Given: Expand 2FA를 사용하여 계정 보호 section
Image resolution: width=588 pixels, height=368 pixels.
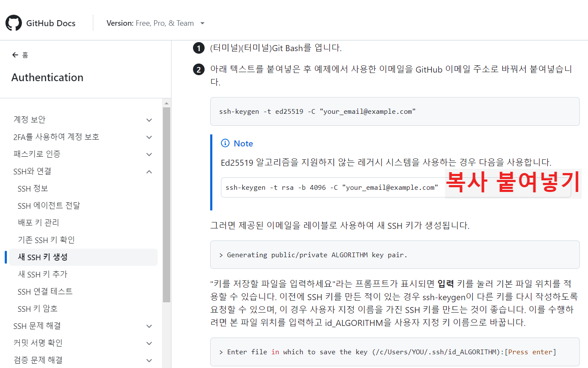Looking at the screenshot, I should 83,137.
